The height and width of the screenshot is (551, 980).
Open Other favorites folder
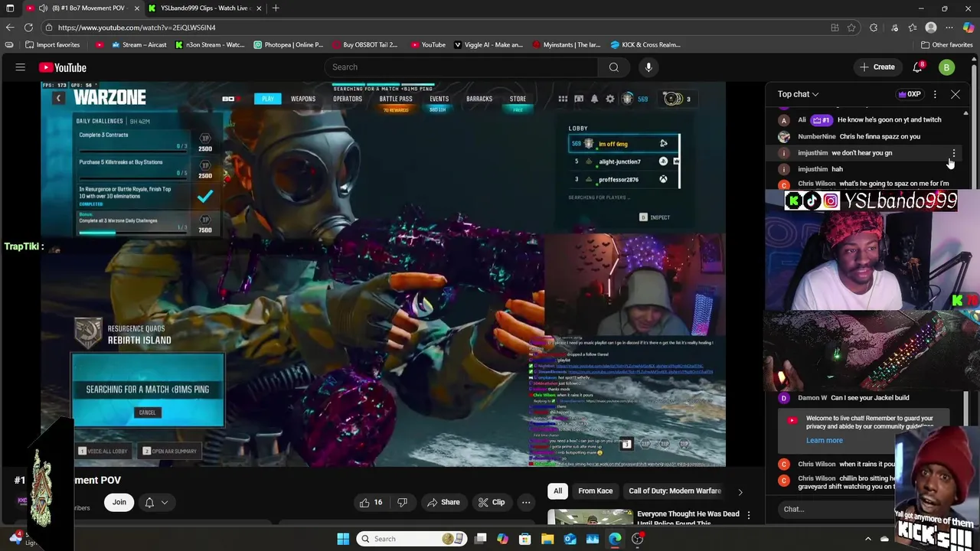pyautogui.click(x=946, y=44)
